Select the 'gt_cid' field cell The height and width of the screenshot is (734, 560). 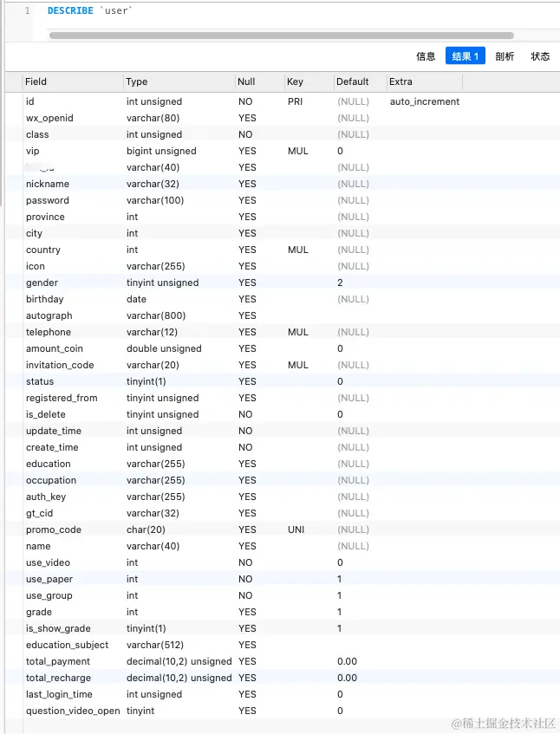[x=39, y=513]
